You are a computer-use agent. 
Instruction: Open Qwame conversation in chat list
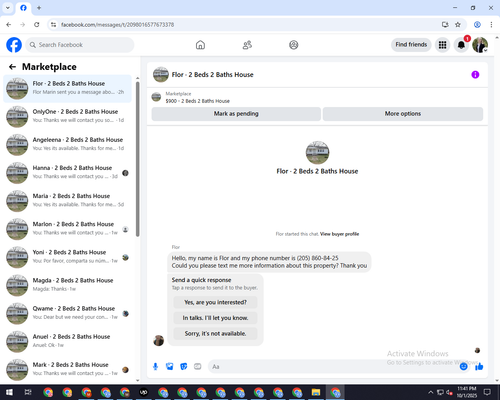point(67,314)
